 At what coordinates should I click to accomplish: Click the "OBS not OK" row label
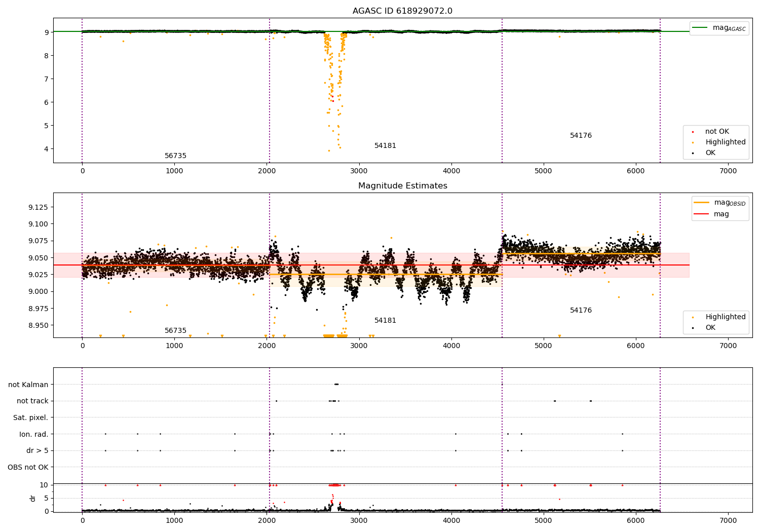[x=28, y=467]
